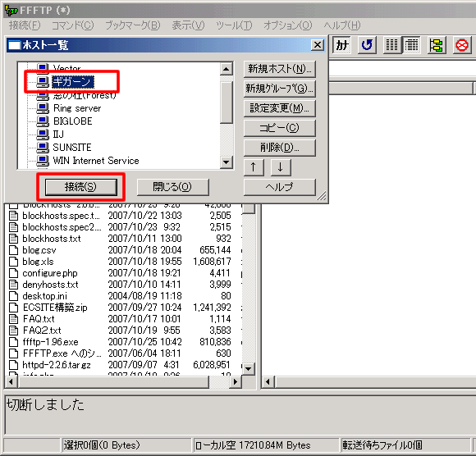This screenshot has height=456, width=476.
Task: Switch to list view toolbar icon
Action: coord(392,45)
